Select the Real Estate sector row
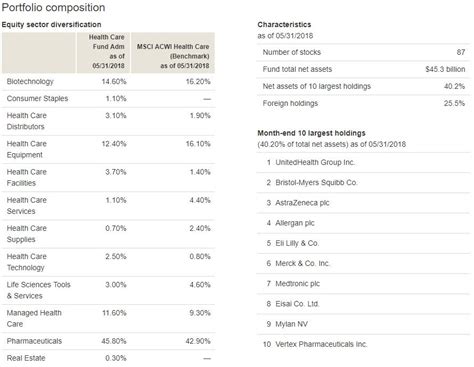This screenshot has width=474, height=367. coord(108,358)
